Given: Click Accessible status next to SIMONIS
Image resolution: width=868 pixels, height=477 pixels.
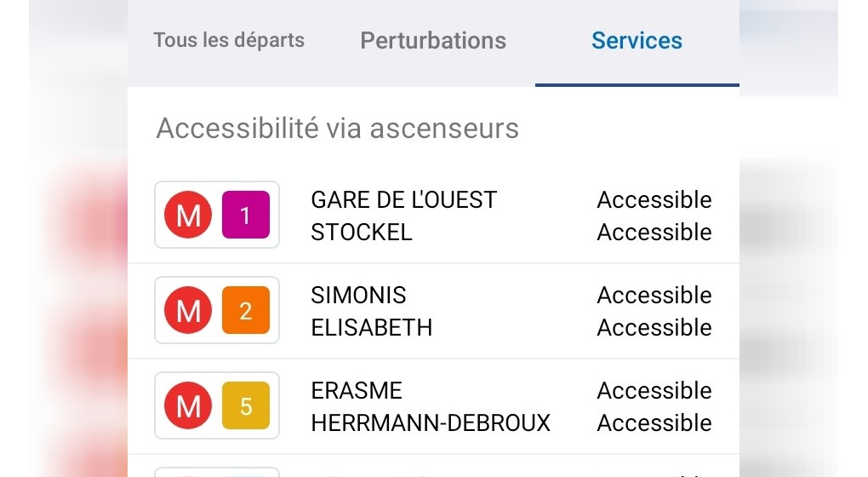Looking at the screenshot, I should point(654,296).
